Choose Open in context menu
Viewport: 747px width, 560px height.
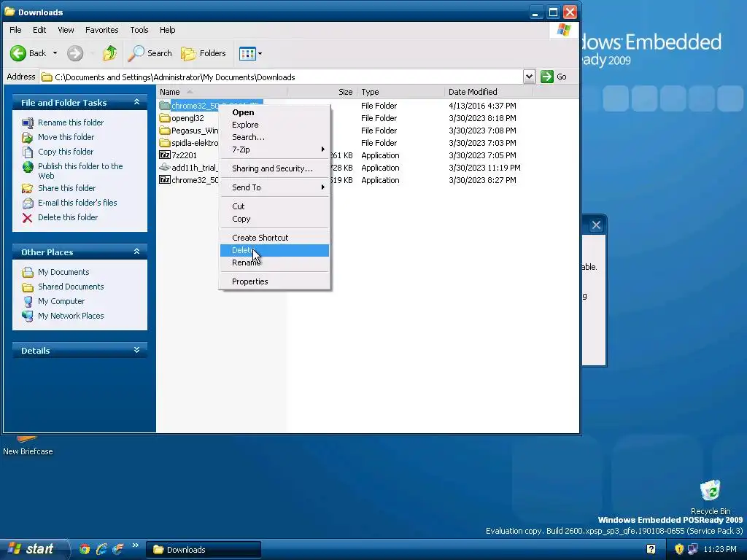click(274, 112)
